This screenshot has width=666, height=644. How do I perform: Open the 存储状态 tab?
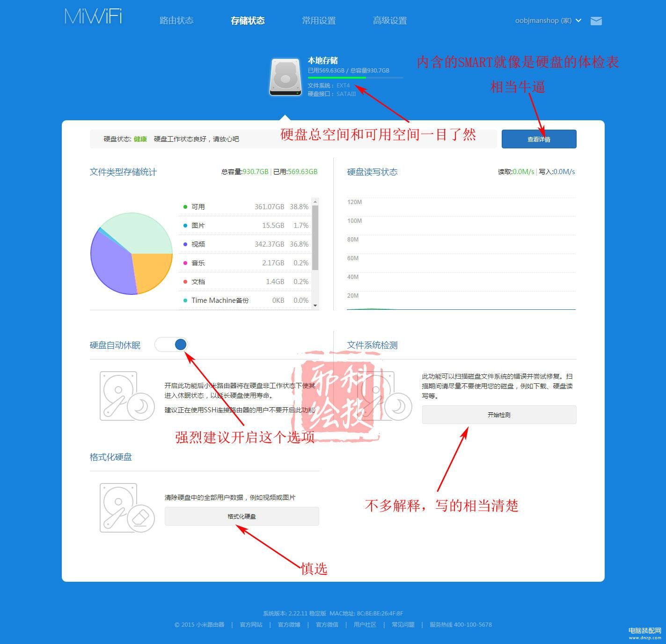[x=248, y=21]
